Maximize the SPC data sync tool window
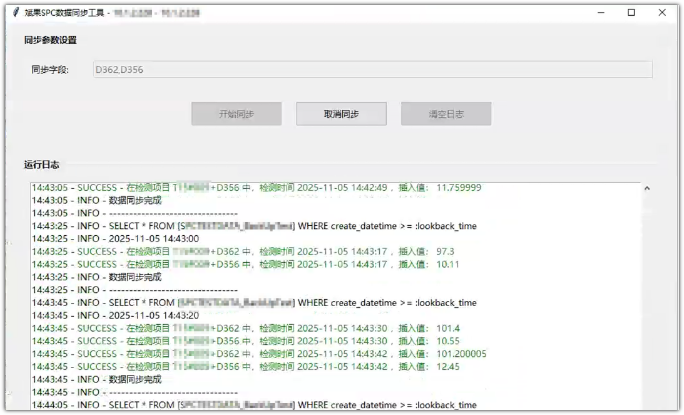 tap(631, 13)
